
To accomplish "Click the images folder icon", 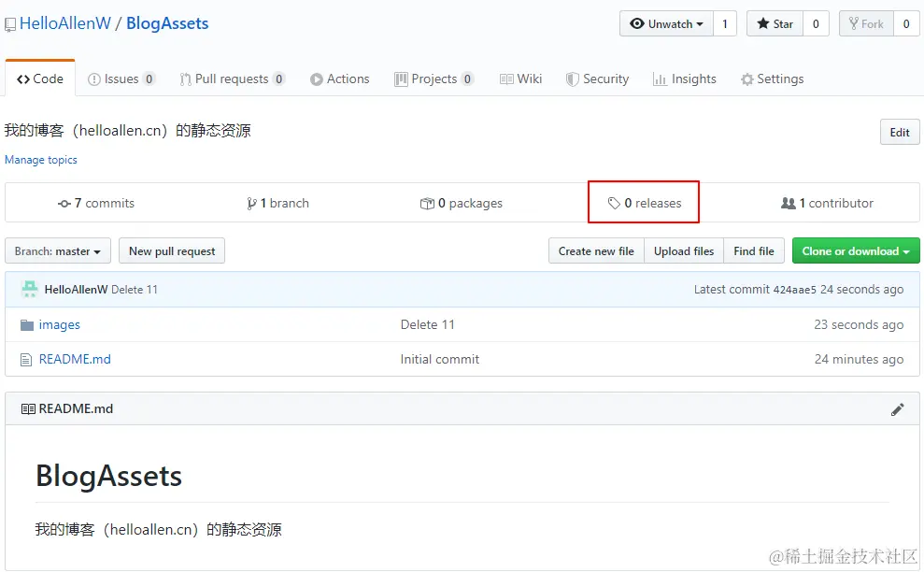I will 26,325.
